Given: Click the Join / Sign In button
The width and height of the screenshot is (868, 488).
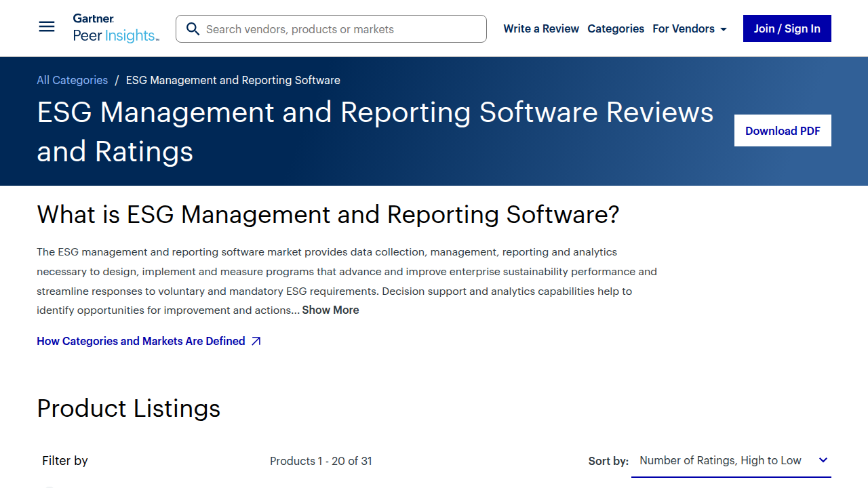Looking at the screenshot, I should tap(787, 28).
